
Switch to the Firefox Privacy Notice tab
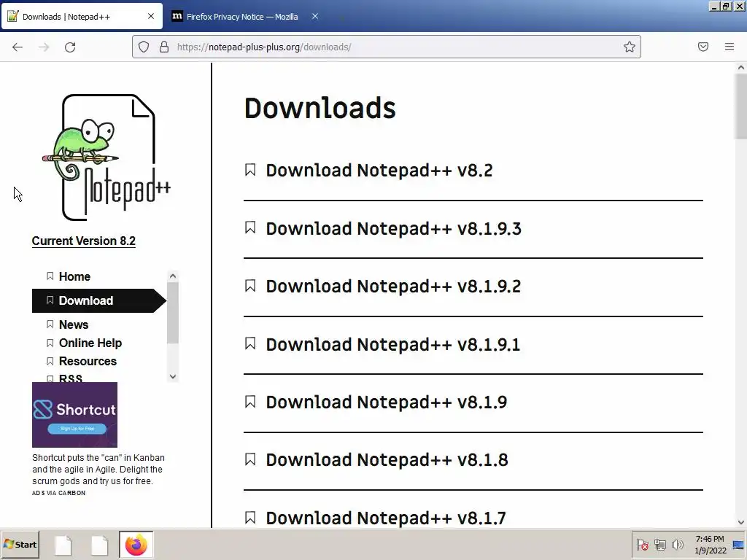click(x=242, y=17)
